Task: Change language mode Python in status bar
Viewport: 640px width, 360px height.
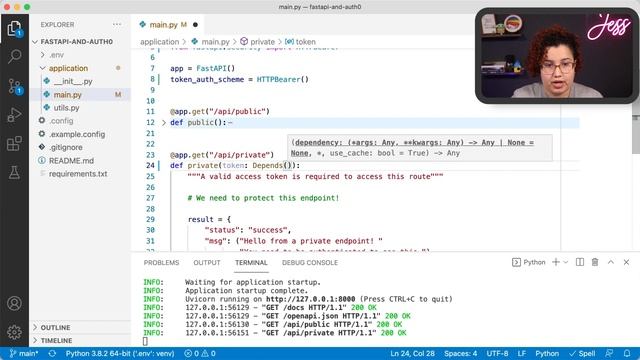Action: click(547, 353)
